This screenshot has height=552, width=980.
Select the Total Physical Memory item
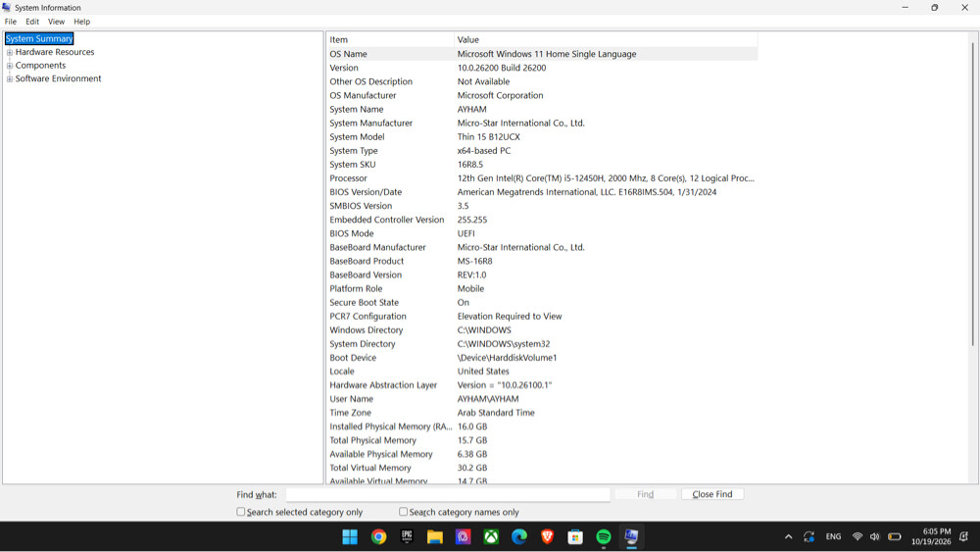372,440
